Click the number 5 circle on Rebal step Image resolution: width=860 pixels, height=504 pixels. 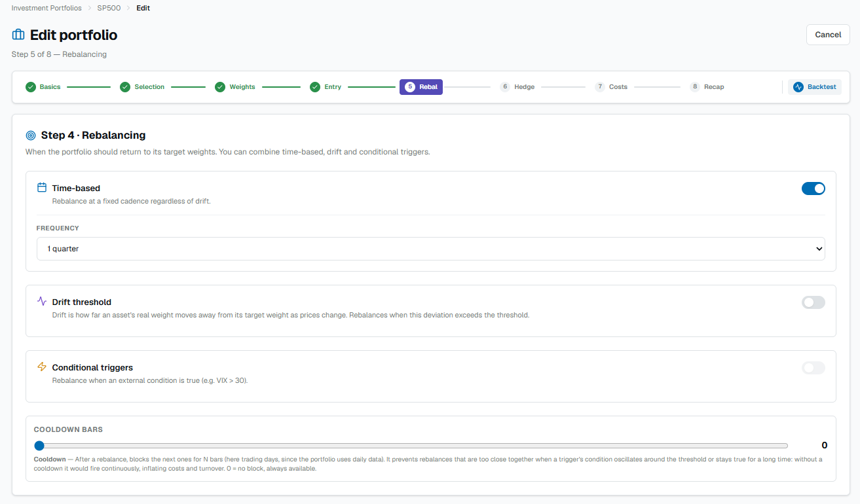coord(410,87)
